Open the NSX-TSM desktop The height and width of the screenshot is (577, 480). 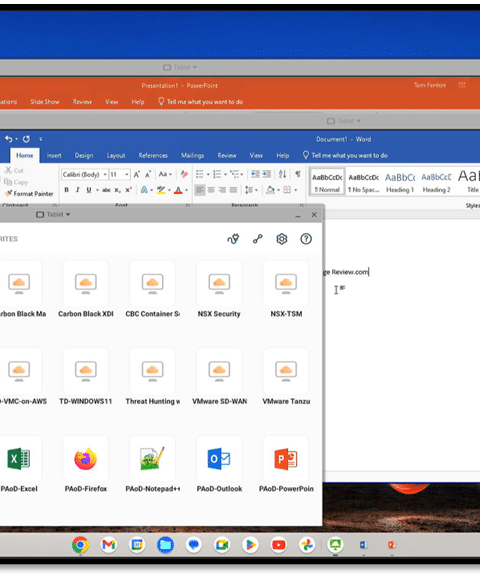[286, 283]
